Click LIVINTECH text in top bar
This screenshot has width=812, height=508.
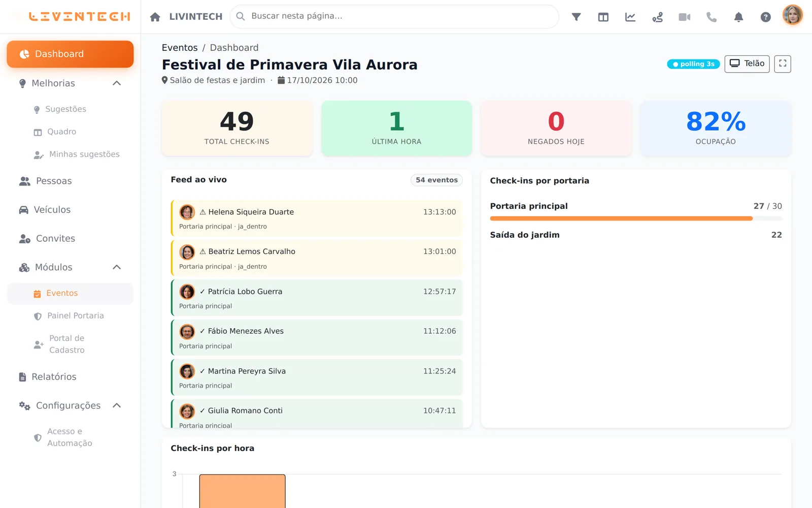196,17
